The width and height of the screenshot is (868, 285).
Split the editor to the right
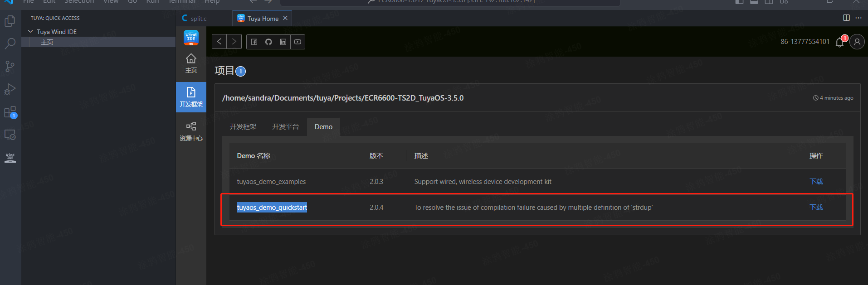tap(846, 18)
